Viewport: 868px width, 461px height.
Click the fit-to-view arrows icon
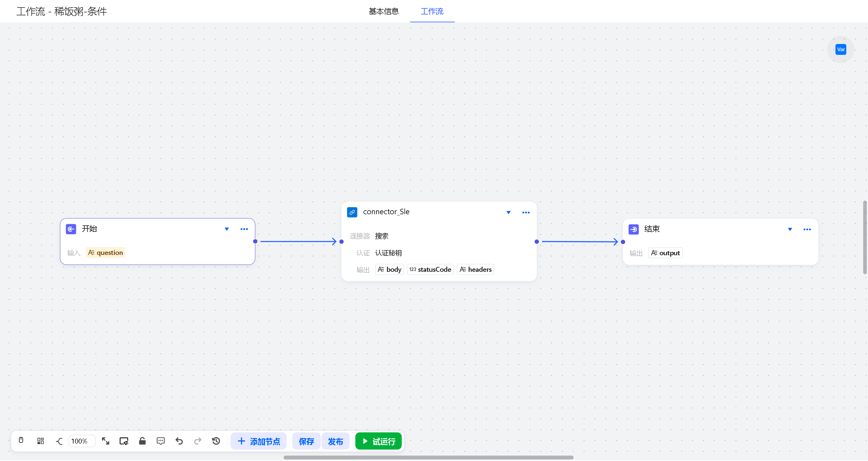point(105,441)
